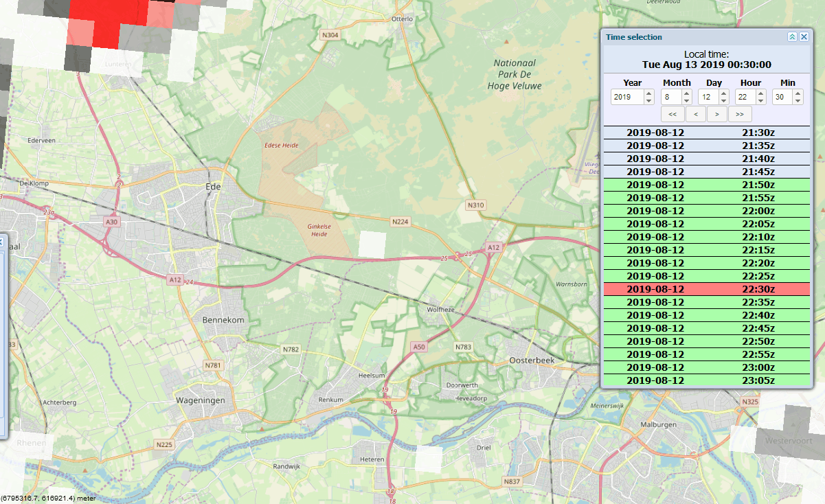The height and width of the screenshot is (504, 825).
Task: Click into the Hour input field
Action: 745,98
